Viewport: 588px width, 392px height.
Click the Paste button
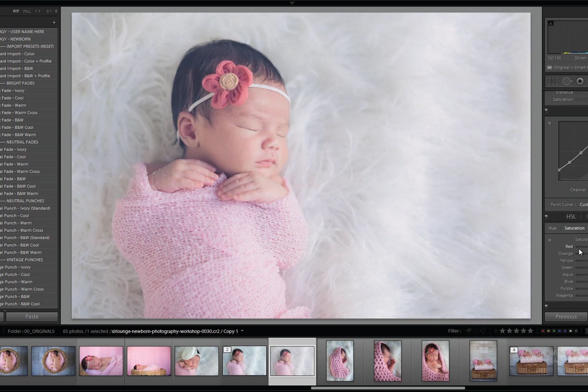[x=32, y=317]
